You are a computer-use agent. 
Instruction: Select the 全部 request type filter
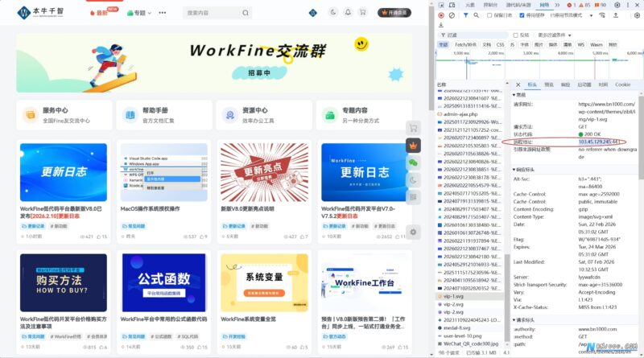coord(444,45)
